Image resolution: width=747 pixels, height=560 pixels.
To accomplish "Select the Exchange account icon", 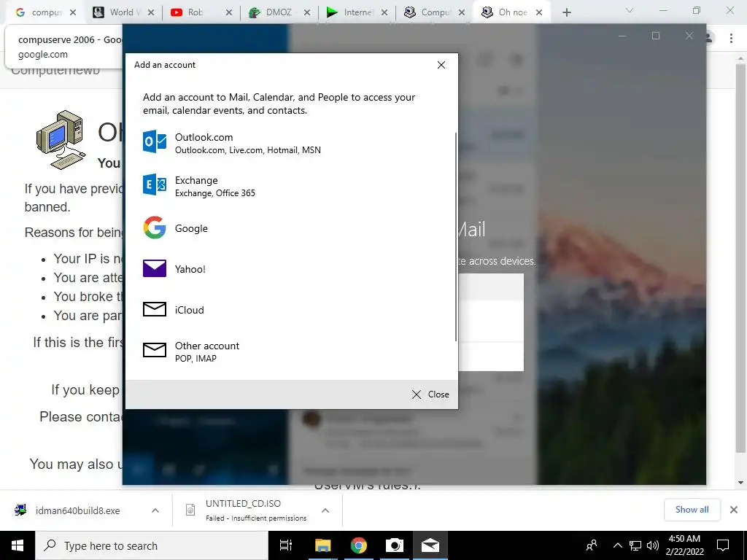I will tap(155, 184).
